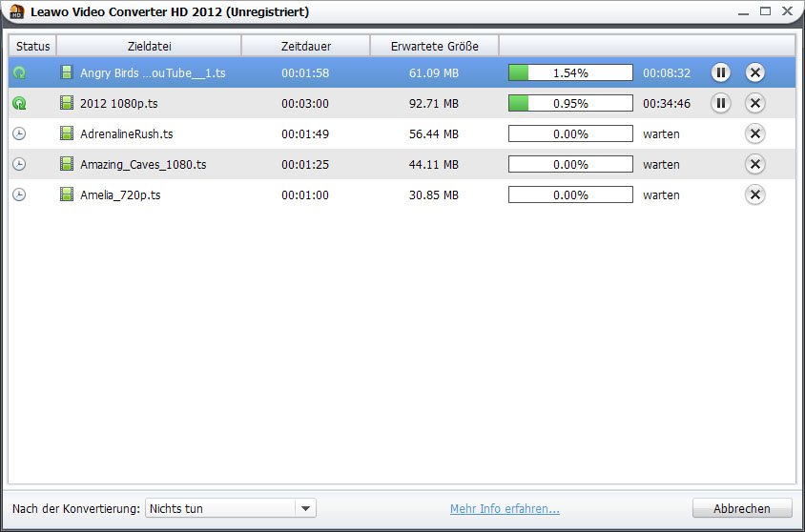Select file name 'Angry Birds ...ouTube__1.ts'
Image resolution: width=805 pixels, height=532 pixels.
153,73
